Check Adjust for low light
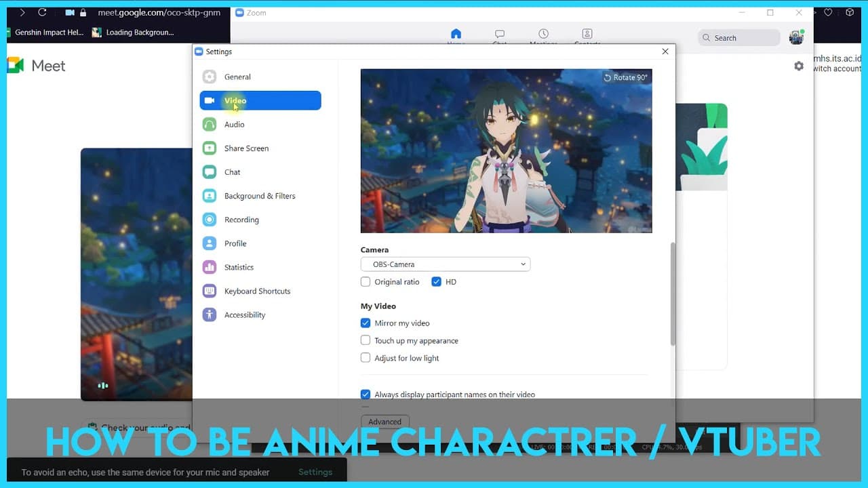The width and height of the screenshot is (868, 488). point(366,358)
